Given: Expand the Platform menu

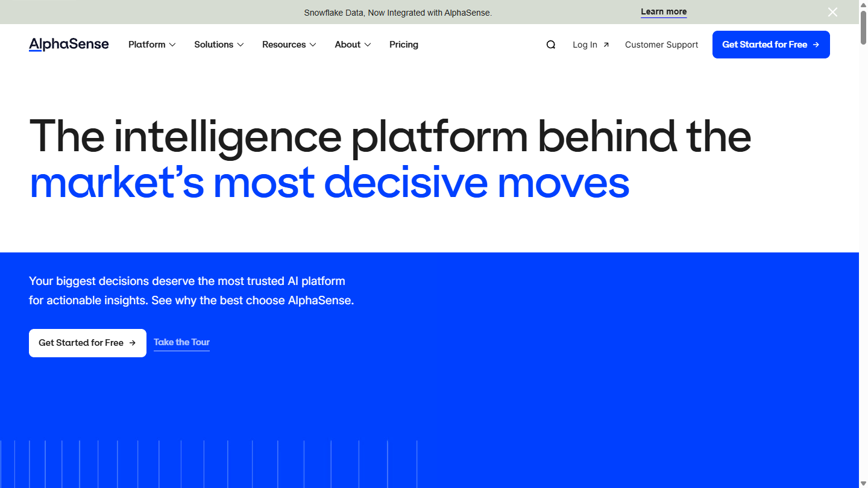Looking at the screenshot, I should (x=152, y=45).
